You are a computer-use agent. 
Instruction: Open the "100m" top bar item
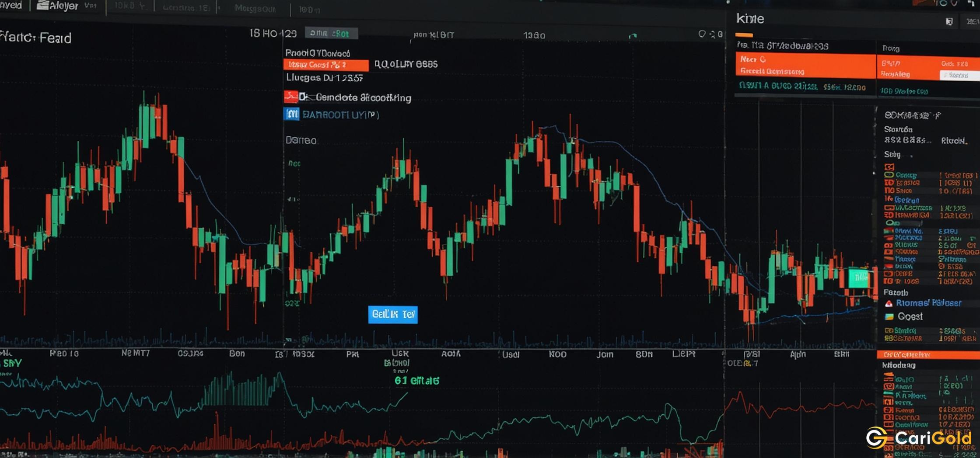point(309,10)
